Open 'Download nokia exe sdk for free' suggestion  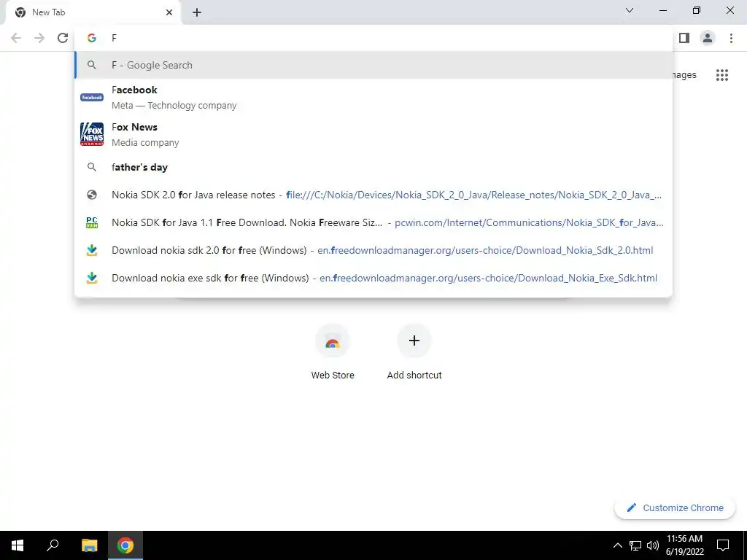click(x=374, y=278)
